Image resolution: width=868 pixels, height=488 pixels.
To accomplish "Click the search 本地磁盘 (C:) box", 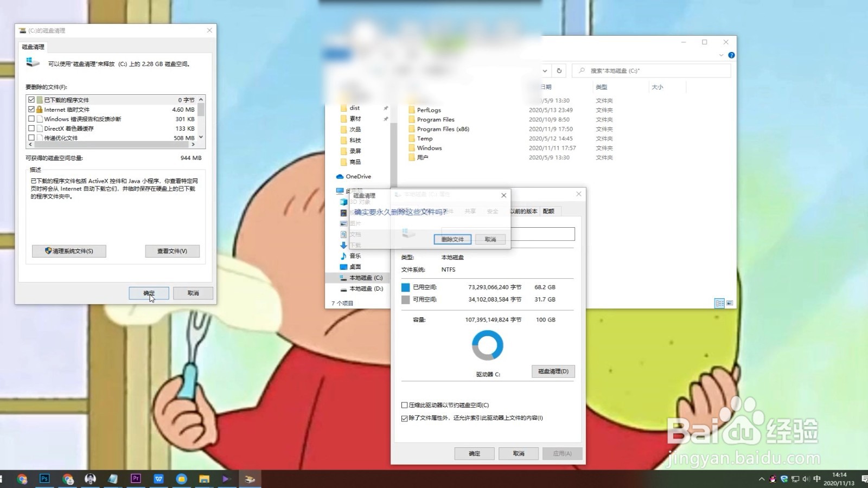I will [651, 70].
